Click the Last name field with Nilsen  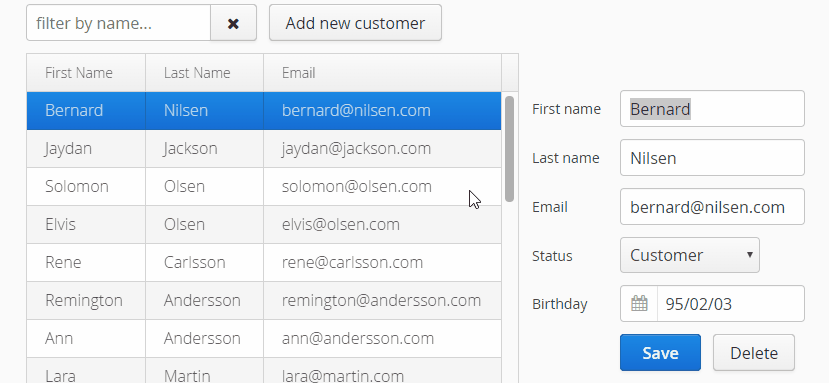pos(712,158)
